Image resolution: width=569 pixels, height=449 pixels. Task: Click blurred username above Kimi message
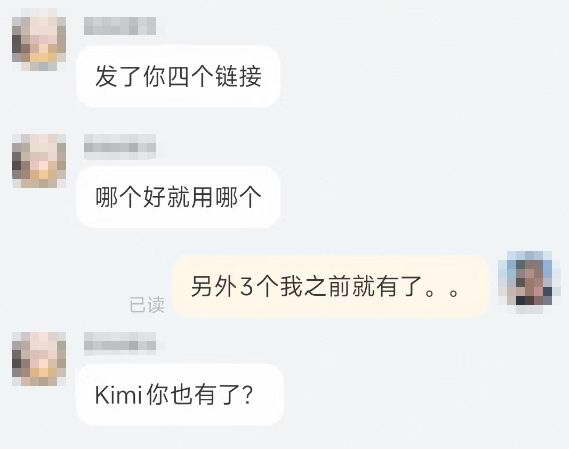120,343
